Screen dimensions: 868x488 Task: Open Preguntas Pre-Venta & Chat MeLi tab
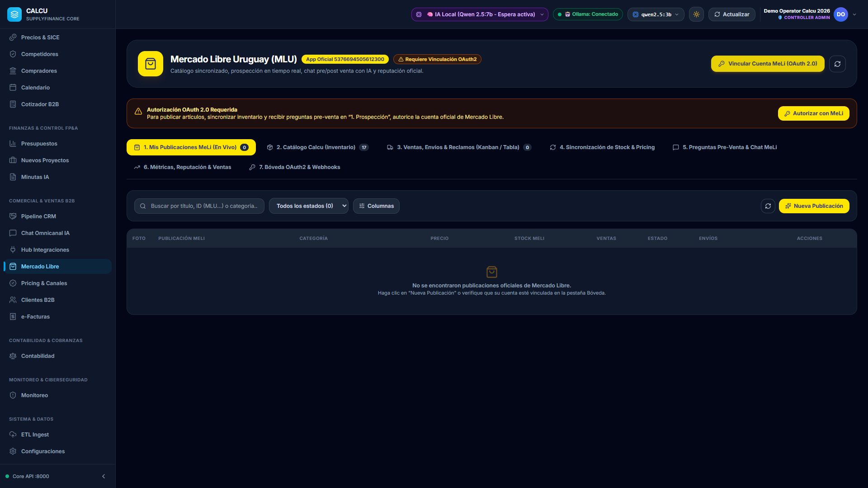point(725,147)
